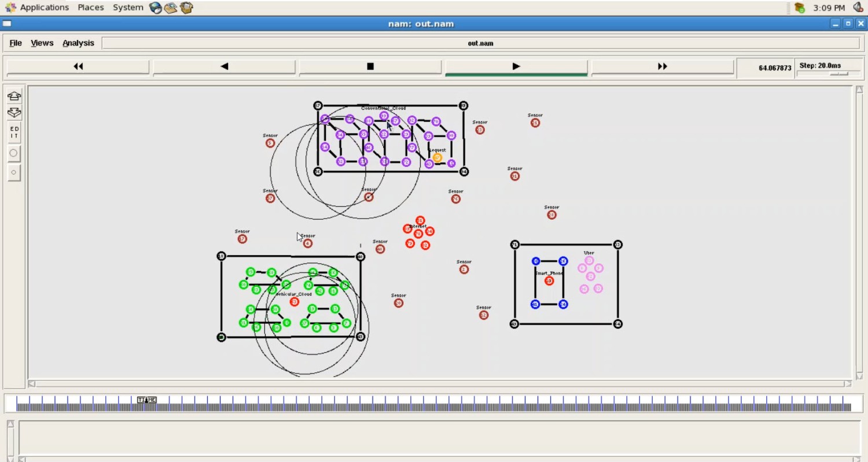
Task: Open the File menu
Action: coord(15,43)
